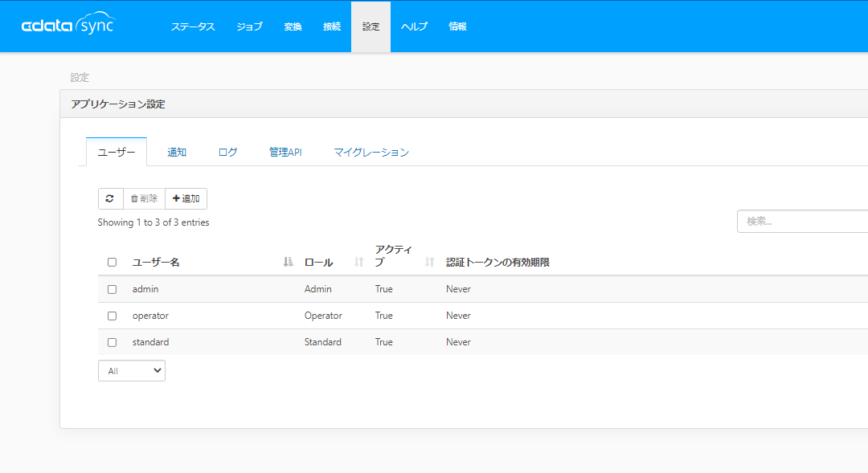
Task: Click the 検索 search field
Action: pos(801,222)
